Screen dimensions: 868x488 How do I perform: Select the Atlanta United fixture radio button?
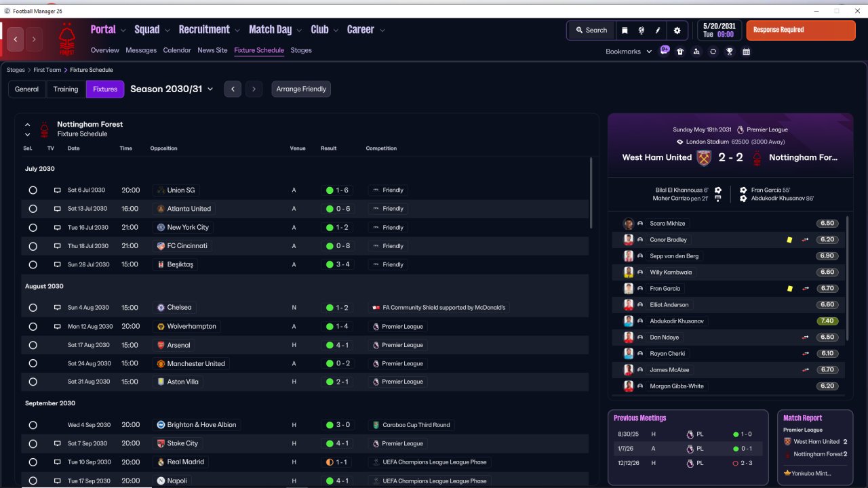(33, 209)
